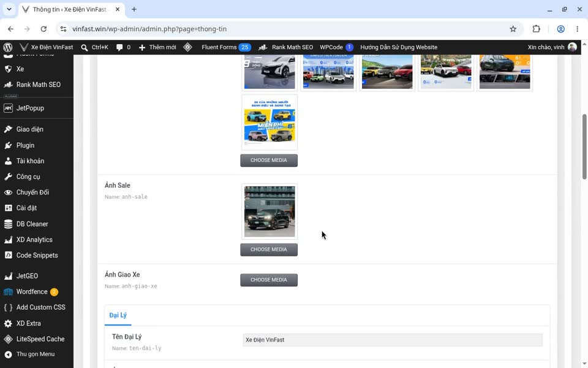Switch to the Đại Lý tab
The height and width of the screenshot is (368, 588).
click(118, 315)
